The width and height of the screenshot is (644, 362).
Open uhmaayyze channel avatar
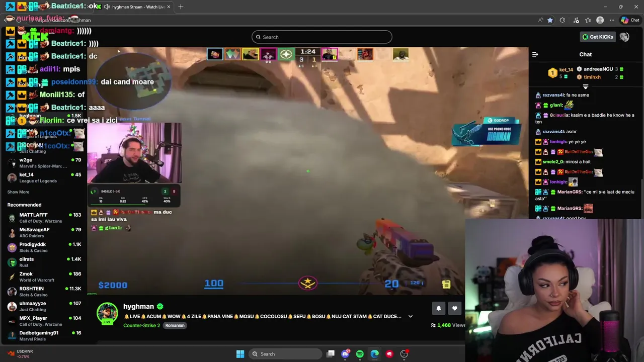click(12, 306)
